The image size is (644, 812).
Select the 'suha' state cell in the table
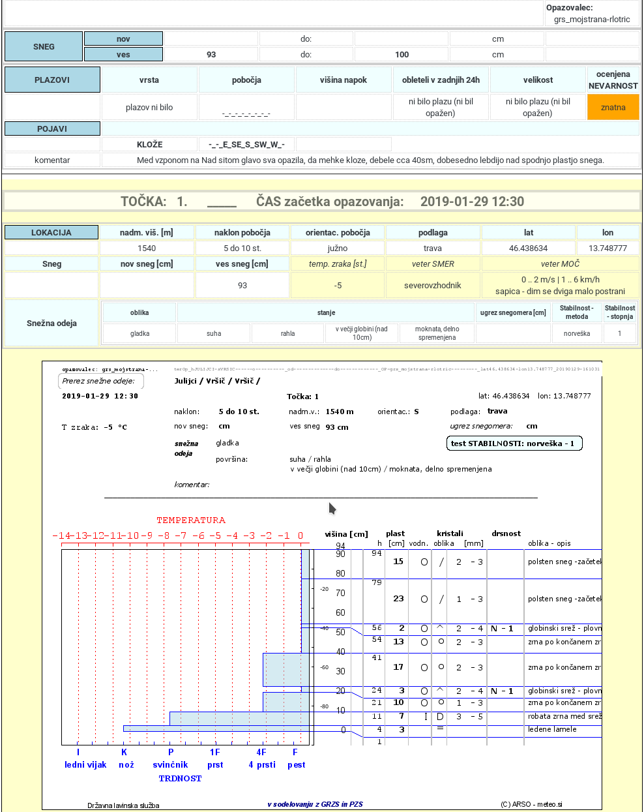[x=214, y=333]
